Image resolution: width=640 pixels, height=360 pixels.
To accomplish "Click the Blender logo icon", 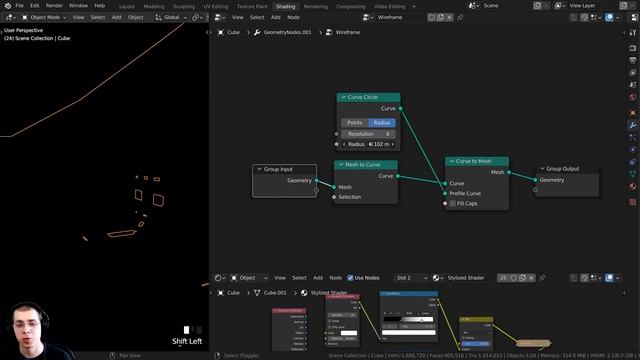I will point(8,6).
